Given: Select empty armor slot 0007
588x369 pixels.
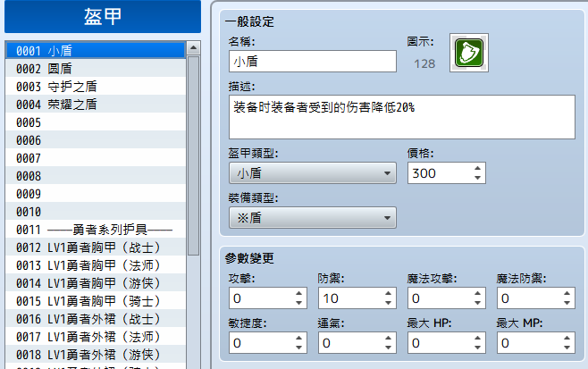Looking at the screenshot, I should pyautogui.click(x=96, y=157).
